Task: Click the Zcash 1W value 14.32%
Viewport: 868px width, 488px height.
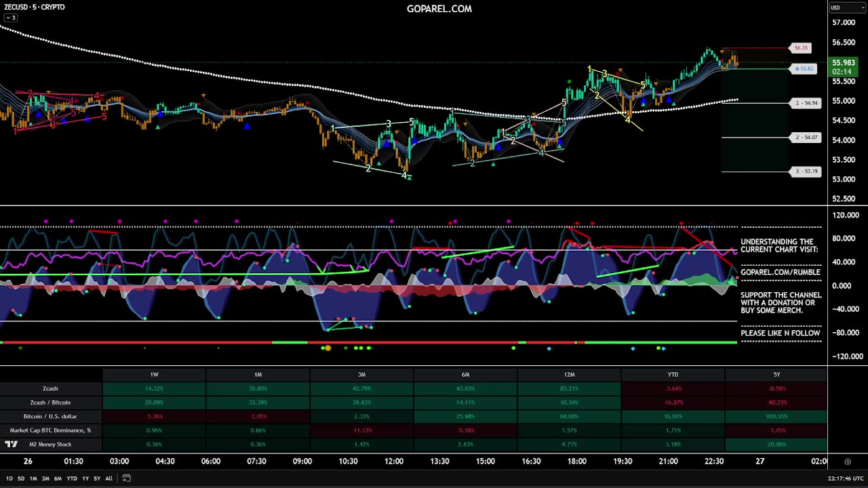Action: pyautogui.click(x=154, y=389)
